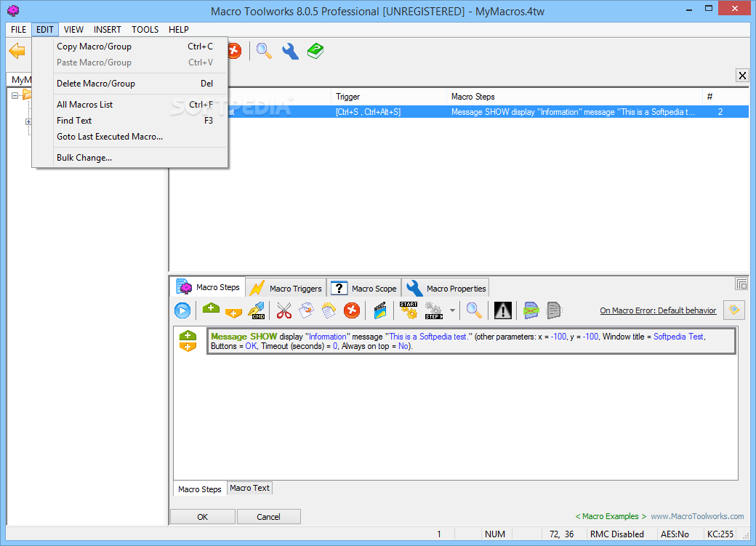This screenshot has height=546, width=756.
Task: Paste the step with the clipboard icon
Action: click(329, 310)
